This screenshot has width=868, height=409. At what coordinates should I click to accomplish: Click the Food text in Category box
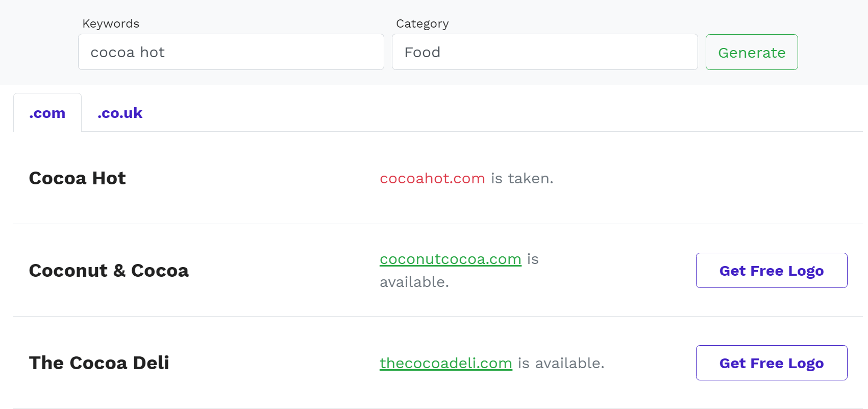pos(422,52)
